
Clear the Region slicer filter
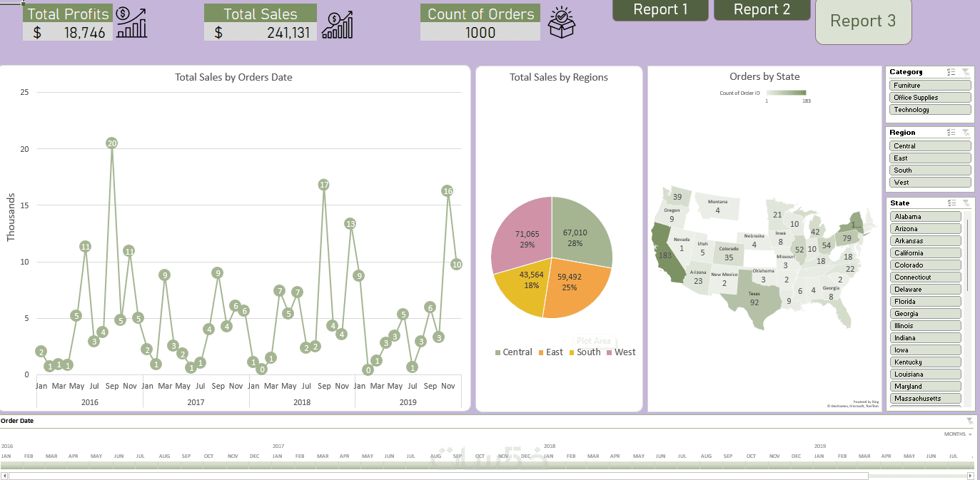click(966, 133)
